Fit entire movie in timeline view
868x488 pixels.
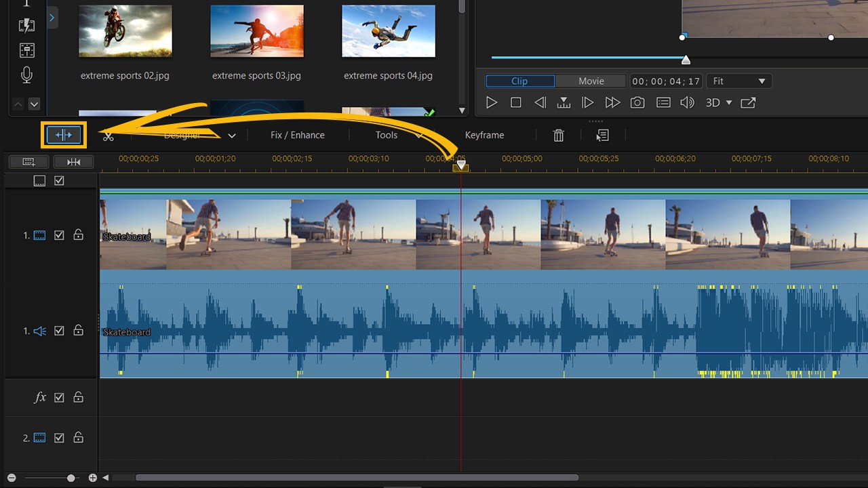[74, 161]
